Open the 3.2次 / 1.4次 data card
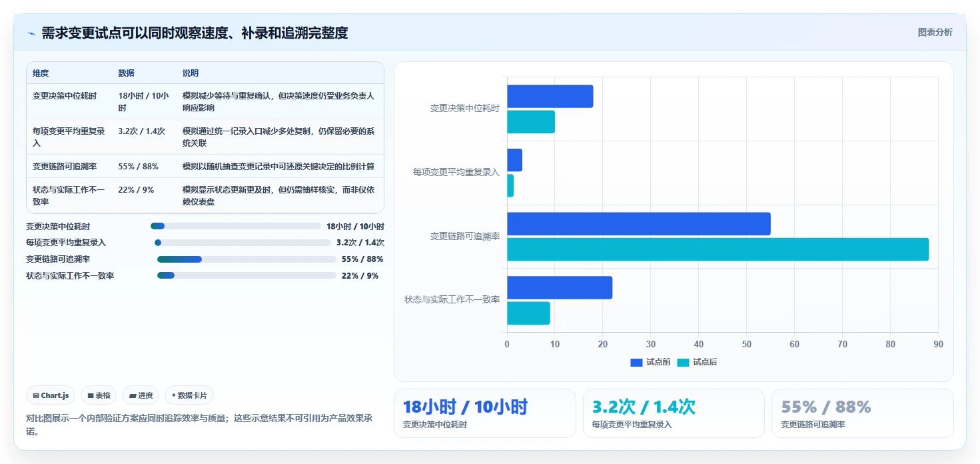The image size is (980, 464). 674,413
